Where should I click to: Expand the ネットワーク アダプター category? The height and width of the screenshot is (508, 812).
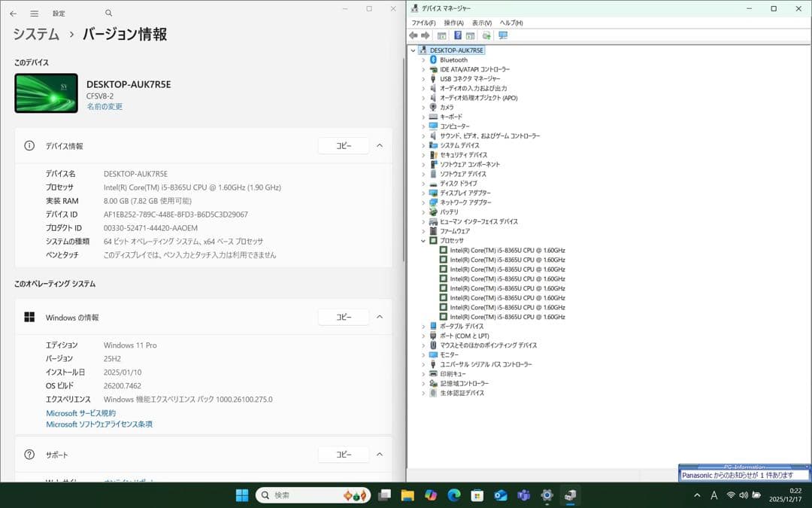[x=423, y=202]
